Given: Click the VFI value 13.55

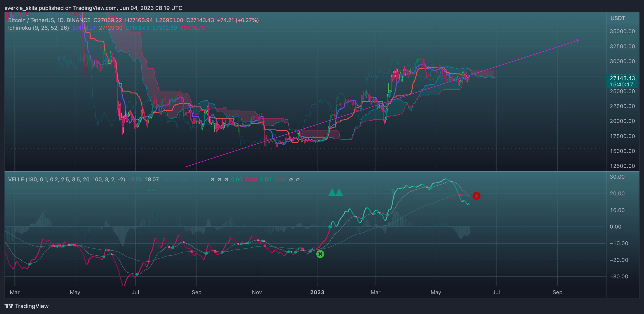Looking at the screenshot, I should point(135,180).
